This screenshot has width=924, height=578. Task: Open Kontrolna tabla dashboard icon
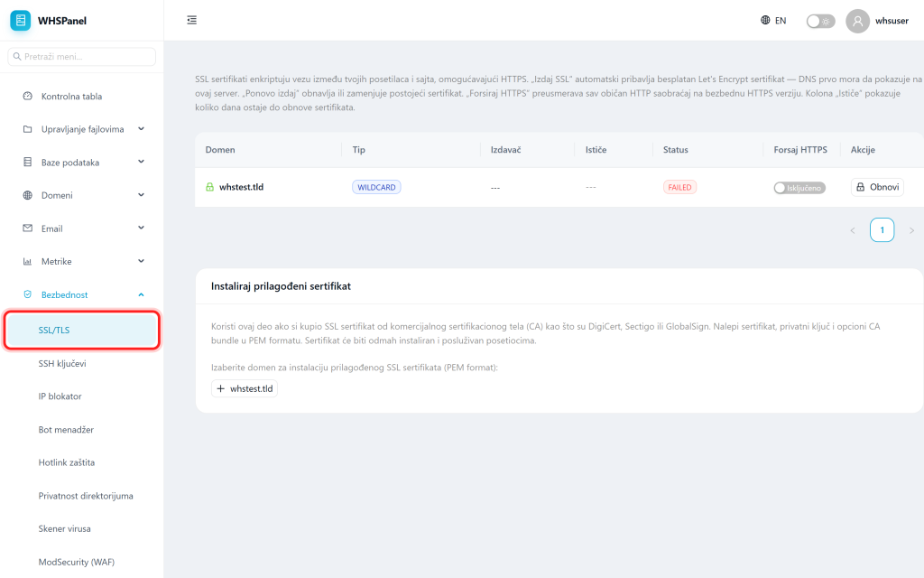pos(27,96)
